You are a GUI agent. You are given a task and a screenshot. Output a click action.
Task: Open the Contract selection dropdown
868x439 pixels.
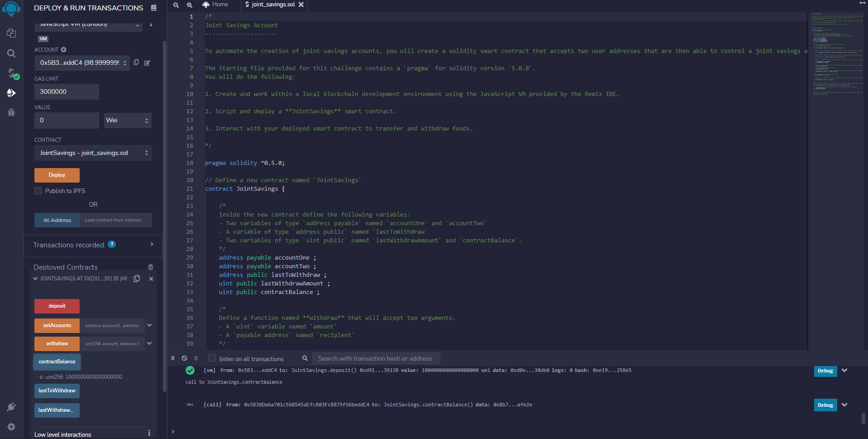(x=93, y=153)
